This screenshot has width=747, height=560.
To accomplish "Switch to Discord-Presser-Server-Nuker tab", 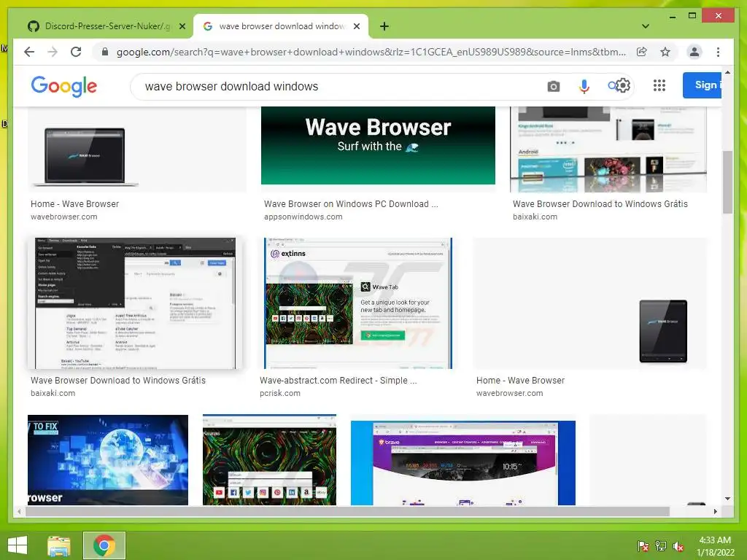I will [x=107, y=26].
